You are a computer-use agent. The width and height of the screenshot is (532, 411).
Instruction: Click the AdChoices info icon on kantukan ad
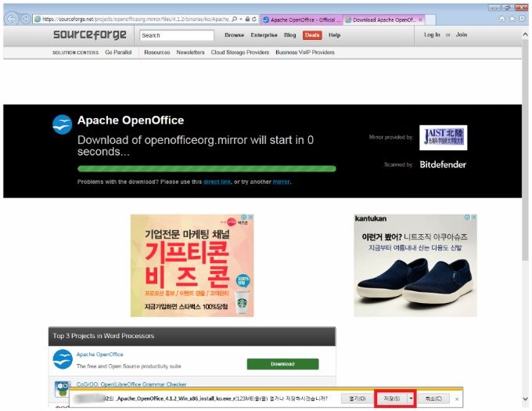coord(467,217)
